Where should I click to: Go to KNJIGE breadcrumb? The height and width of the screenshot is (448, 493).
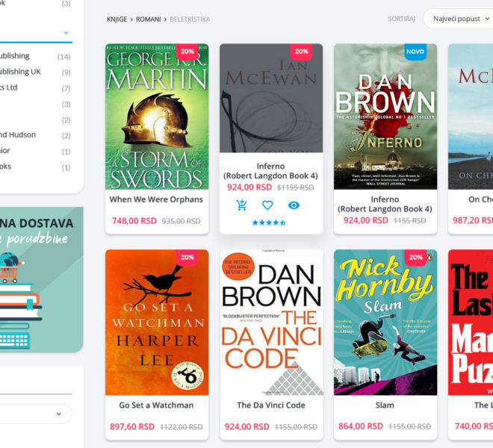pyautogui.click(x=117, y=19)
